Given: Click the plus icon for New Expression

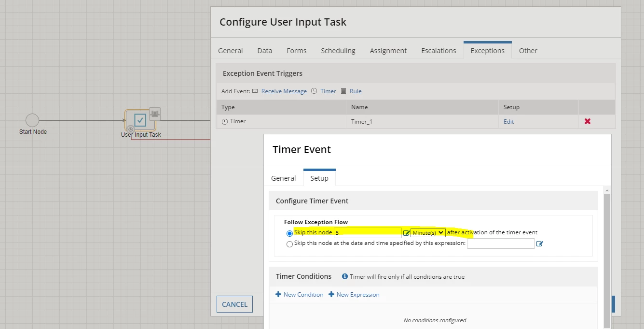Looking at the screenshot, I should [331, 294].
